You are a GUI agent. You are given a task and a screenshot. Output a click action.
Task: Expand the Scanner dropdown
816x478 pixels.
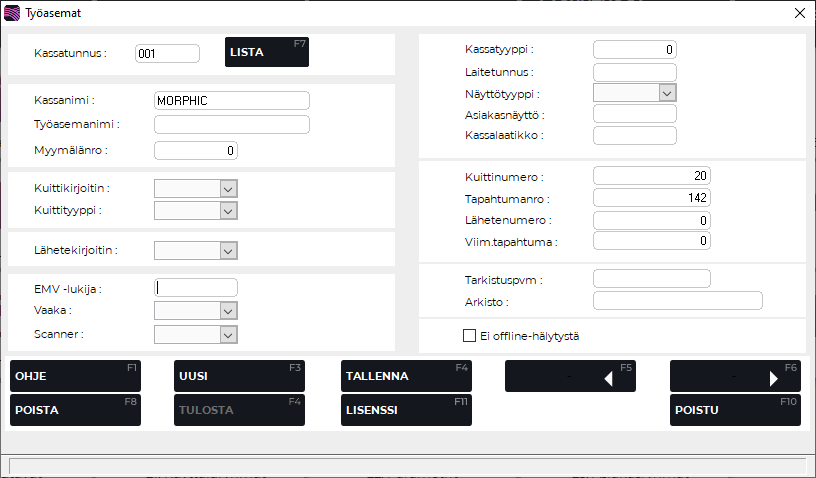(228, 333)
